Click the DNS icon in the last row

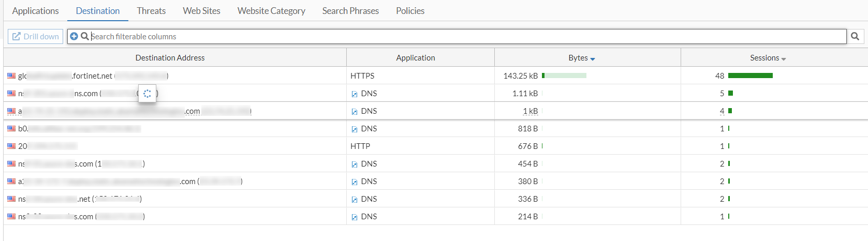tap(355, 217)
